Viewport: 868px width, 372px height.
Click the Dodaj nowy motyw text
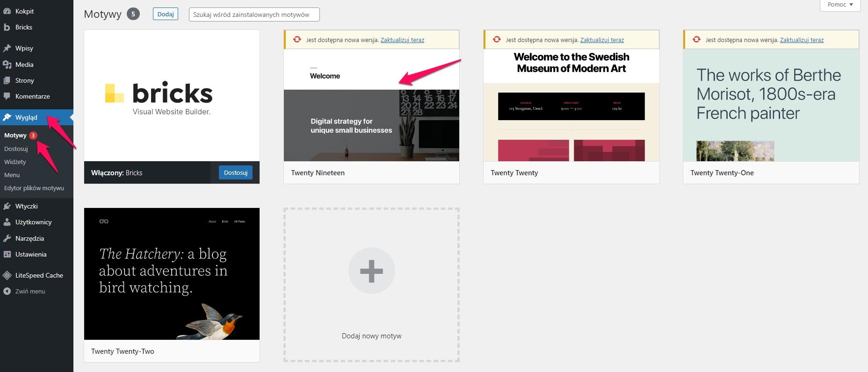point(372,336)
